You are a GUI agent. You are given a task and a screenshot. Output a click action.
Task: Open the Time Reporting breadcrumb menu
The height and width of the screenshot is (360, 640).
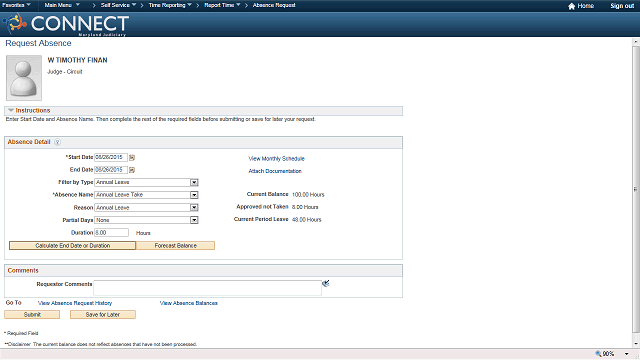170,5
